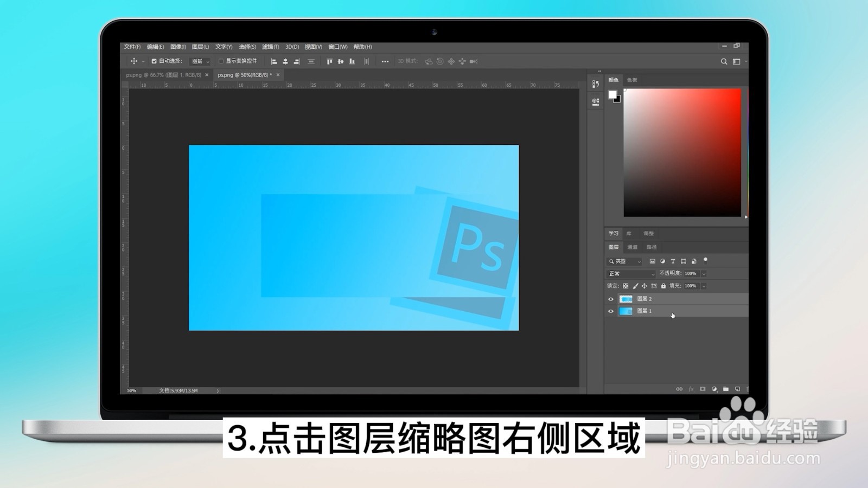Viewport: 868px width, 488px height.
Task: Hide 图层 2 using eye icon
Action: pos(611,299)
